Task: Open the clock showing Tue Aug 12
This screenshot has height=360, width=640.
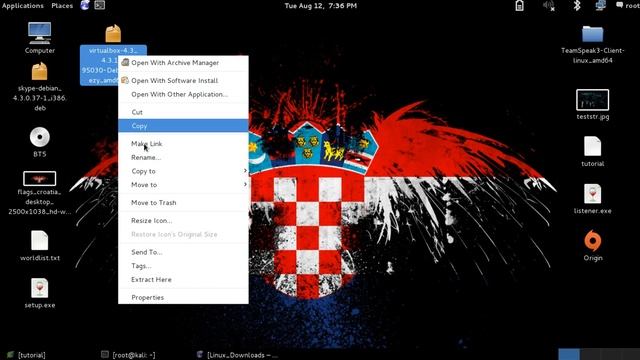Action: [x=320, y=5]
